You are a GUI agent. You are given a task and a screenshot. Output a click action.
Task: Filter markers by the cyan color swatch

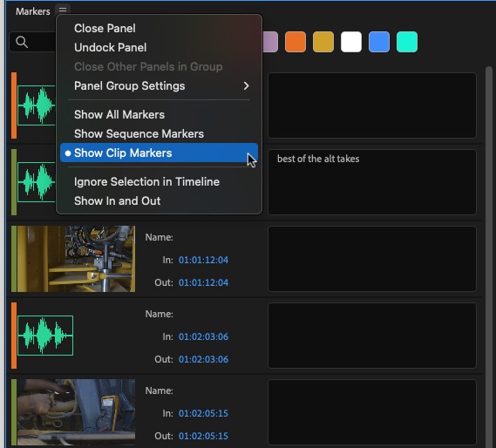407,42
